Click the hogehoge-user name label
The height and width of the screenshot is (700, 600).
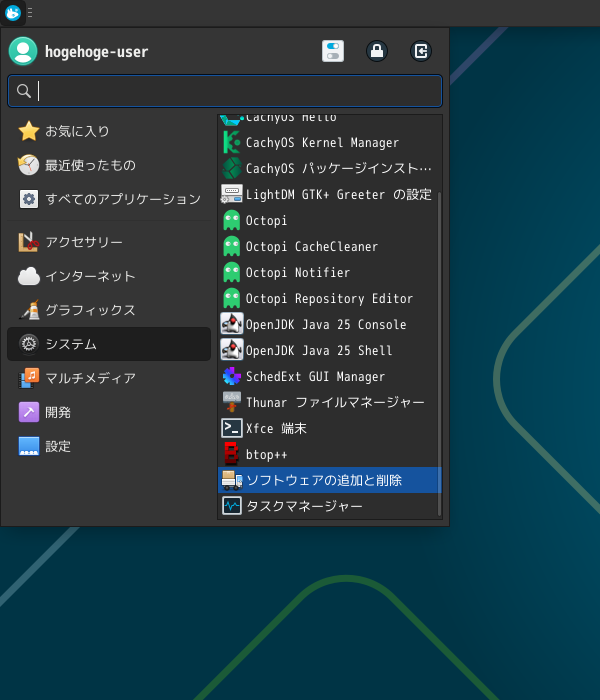(x=96, y=52)
